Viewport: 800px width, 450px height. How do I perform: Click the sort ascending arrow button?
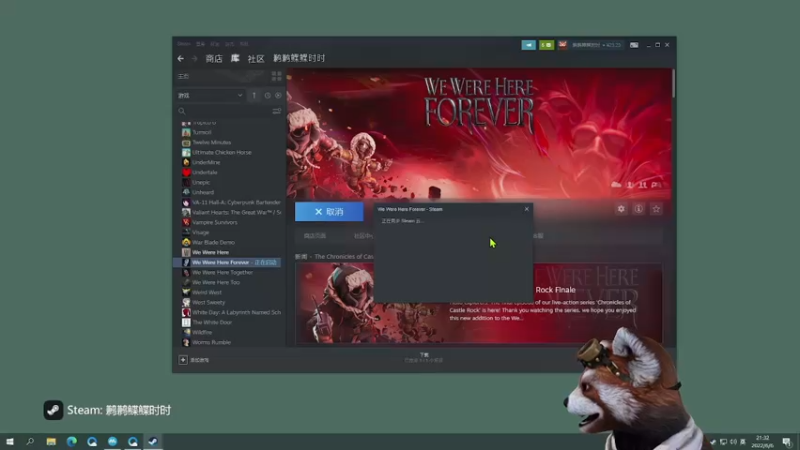point(254,95)
